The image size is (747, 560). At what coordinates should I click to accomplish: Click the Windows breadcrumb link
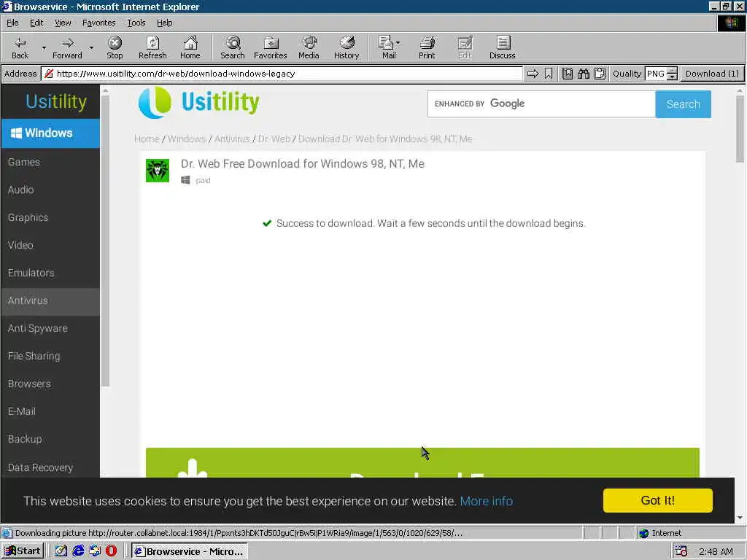pyautogui.click(x=187, y=139)
